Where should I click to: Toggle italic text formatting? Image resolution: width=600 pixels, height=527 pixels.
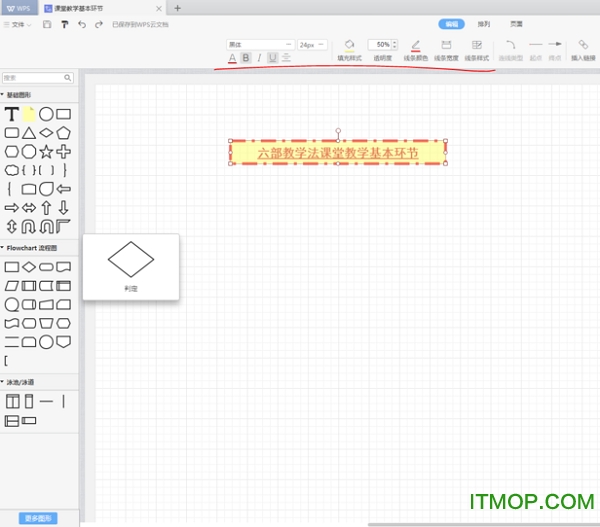(x=259, y=58)
